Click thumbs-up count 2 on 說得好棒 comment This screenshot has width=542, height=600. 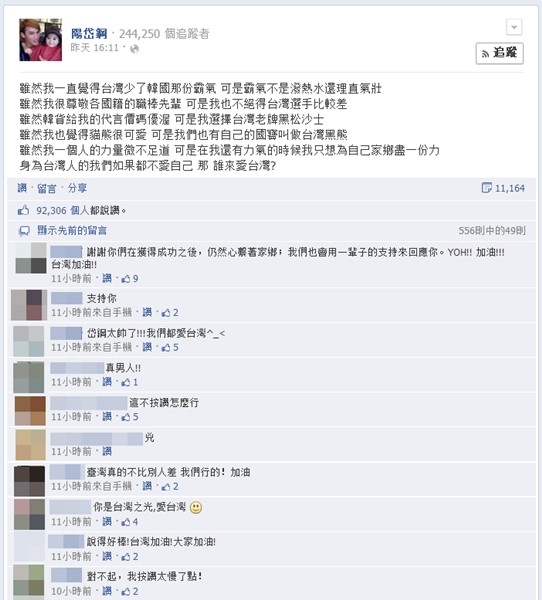130,556
